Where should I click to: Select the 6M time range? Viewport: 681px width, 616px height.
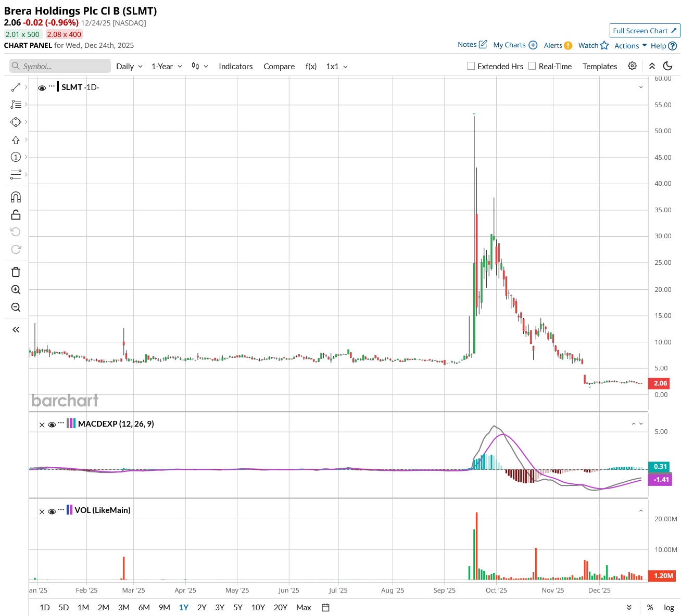144,607
